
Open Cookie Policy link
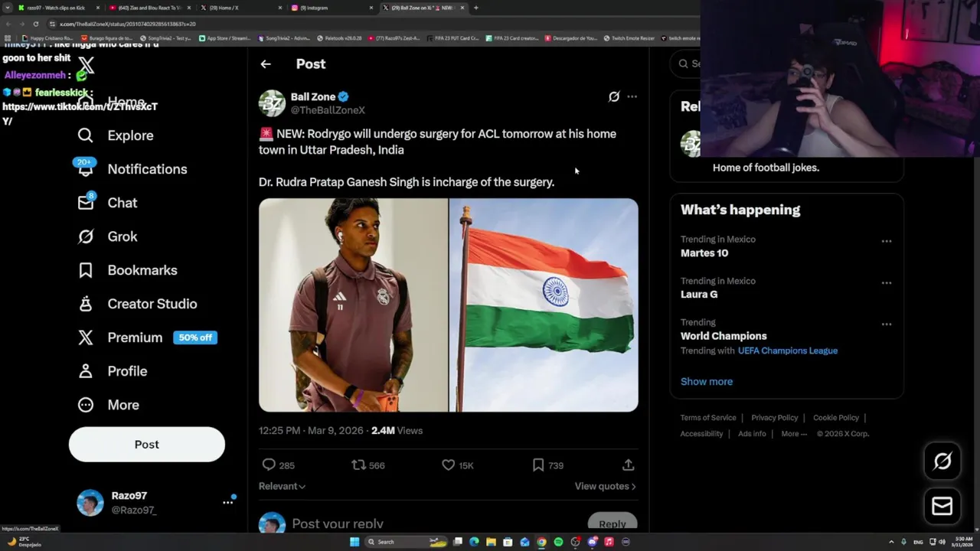pos(836,418)
